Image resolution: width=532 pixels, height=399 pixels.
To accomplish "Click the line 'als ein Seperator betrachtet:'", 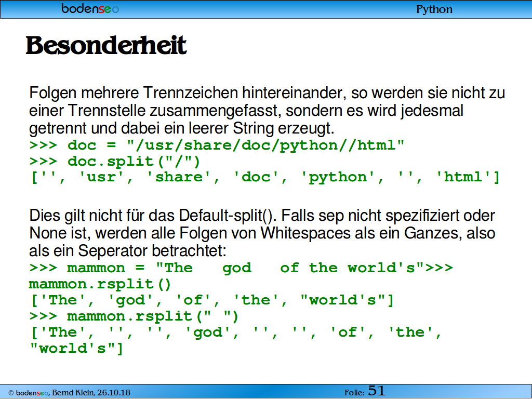I will pyautogui.click(x=128, y=251).
